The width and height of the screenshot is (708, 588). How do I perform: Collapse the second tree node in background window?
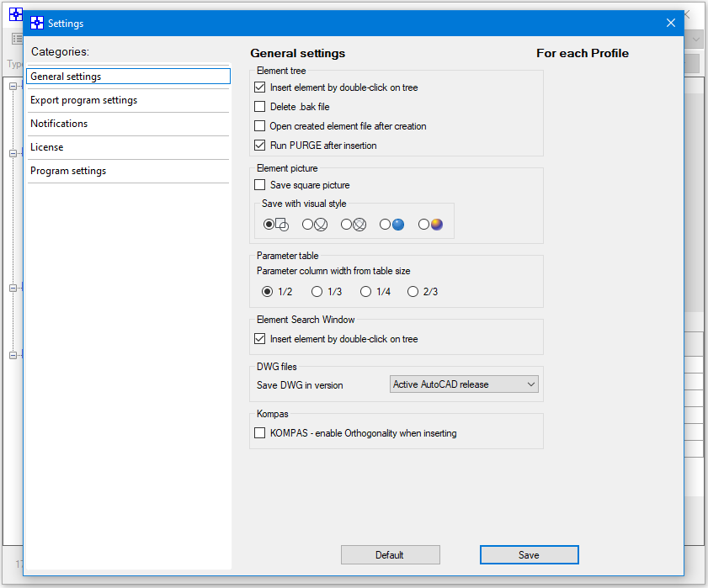point(13,153)
